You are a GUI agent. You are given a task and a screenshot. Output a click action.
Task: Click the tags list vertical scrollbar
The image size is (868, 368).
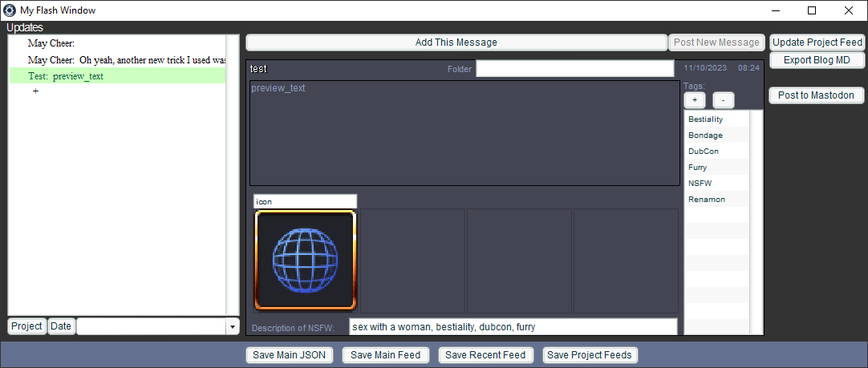point(756,222)
